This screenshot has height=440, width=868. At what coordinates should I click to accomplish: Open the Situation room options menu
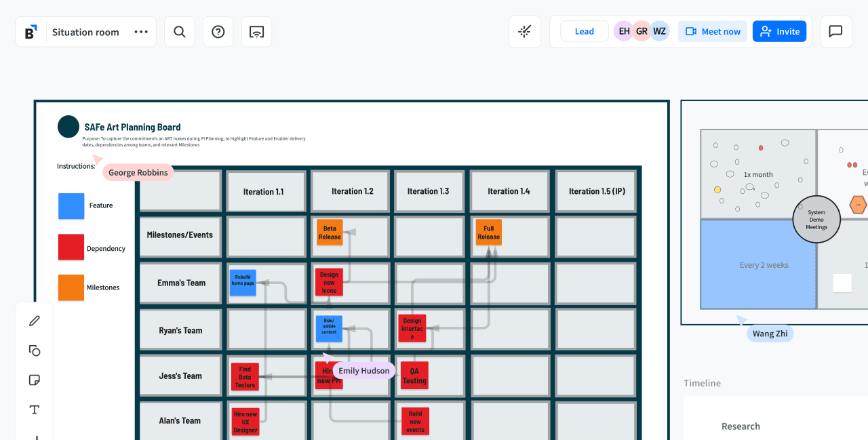coord(141,31)
